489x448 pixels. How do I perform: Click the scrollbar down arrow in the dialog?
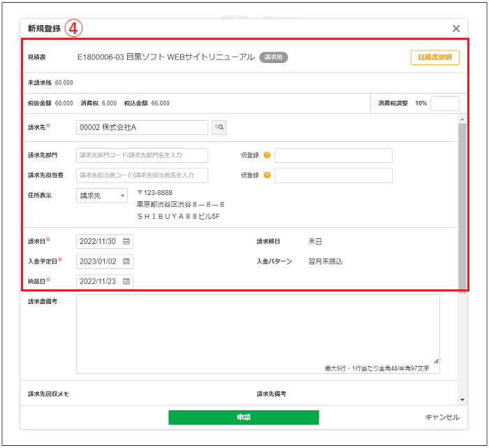click(462, 400)
